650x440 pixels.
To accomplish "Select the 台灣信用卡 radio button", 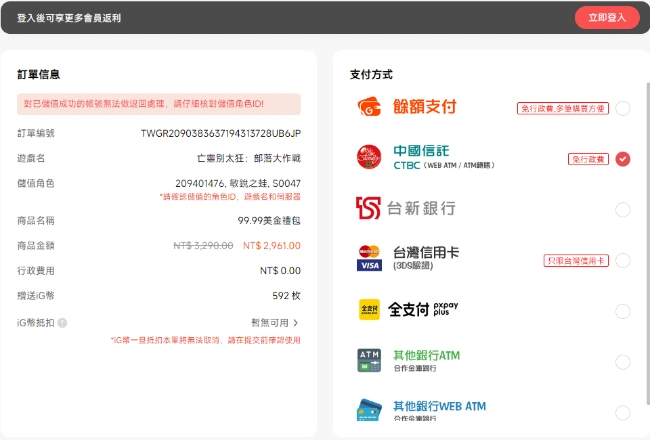I will click(x=623, y=260).
